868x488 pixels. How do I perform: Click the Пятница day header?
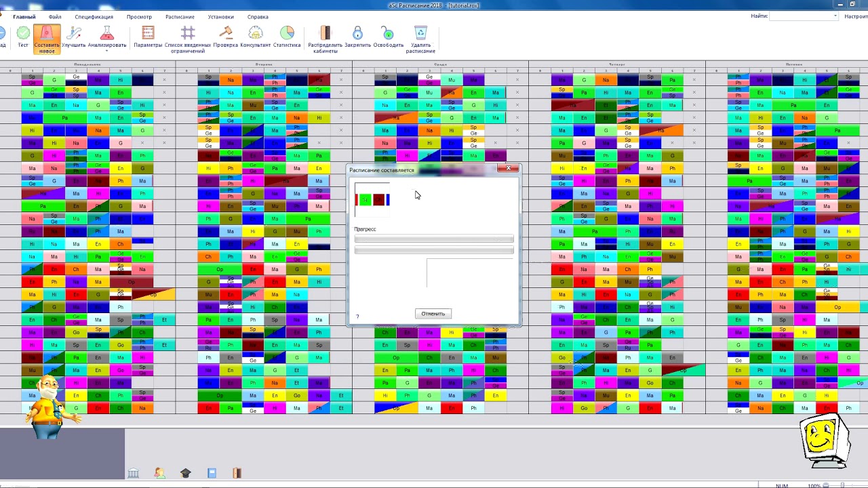pos(793,64)
